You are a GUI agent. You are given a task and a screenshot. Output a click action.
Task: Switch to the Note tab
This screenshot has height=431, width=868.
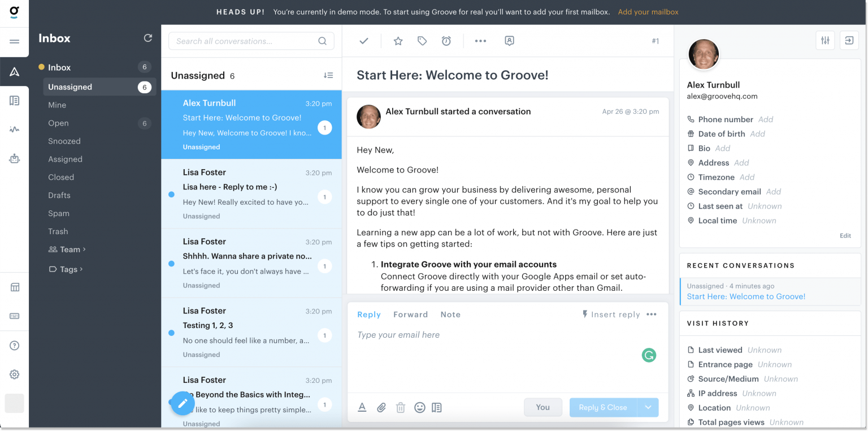click(x=450, y=314)
